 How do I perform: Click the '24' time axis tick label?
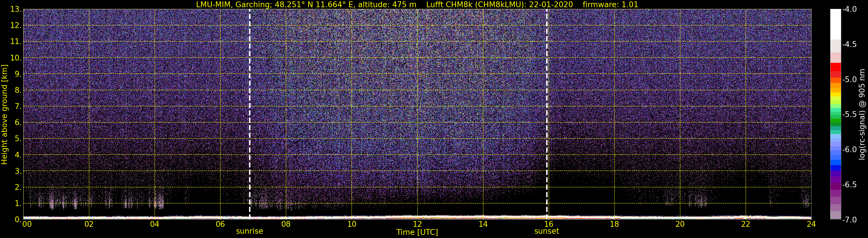click(811, 224)
